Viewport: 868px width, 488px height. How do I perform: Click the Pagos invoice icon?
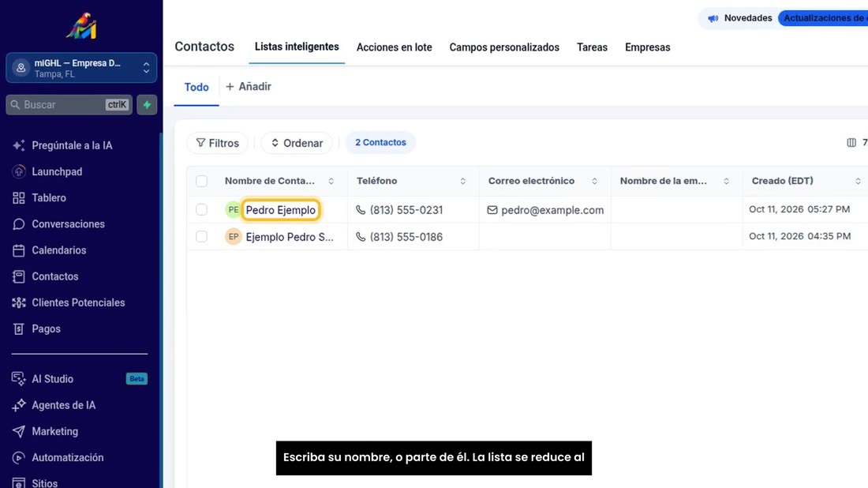pyautogui.click(x=19, y=329)
